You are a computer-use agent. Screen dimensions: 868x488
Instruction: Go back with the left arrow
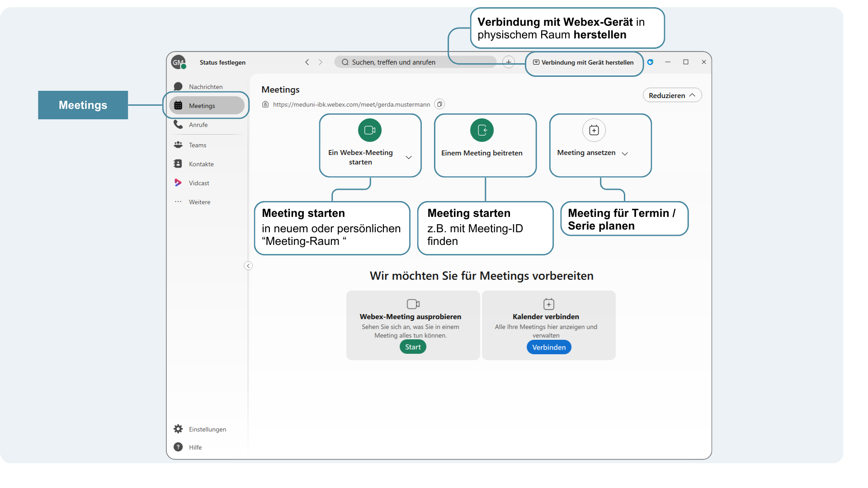[x=307, y=62]
